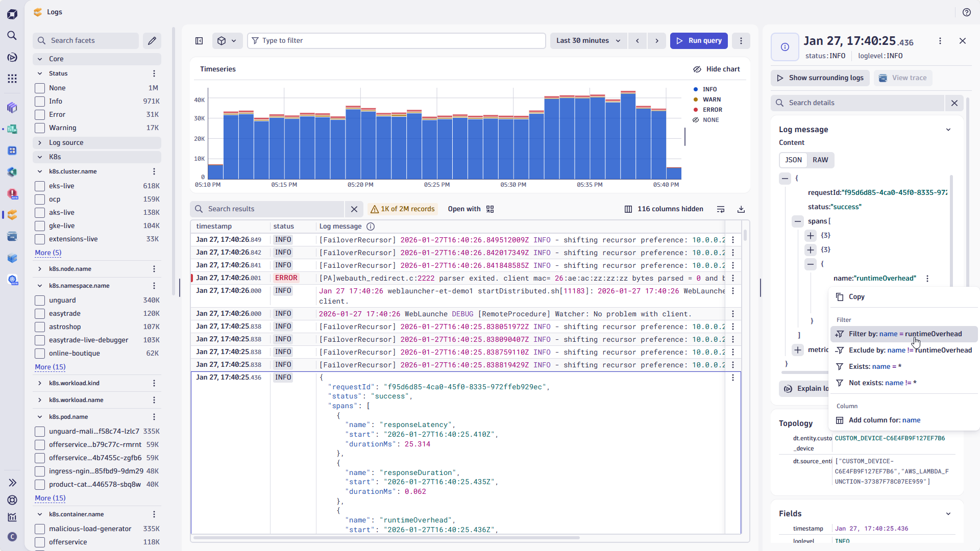The width and height of the screenshot is (980, 551).
Task: Open the edit facets pencil icon
Action: [x=152, y=40]
